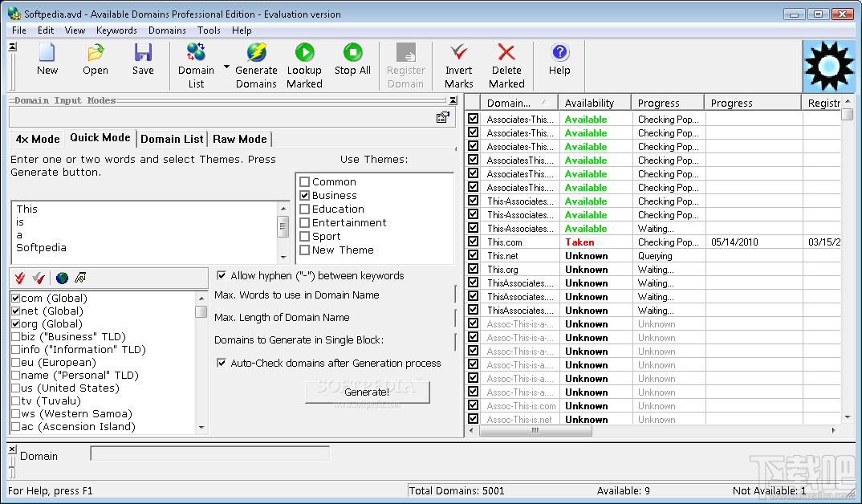Uncheck Allow hyphen between keywords
Viewport: 862px width, 504px height.
pos(222,275)
